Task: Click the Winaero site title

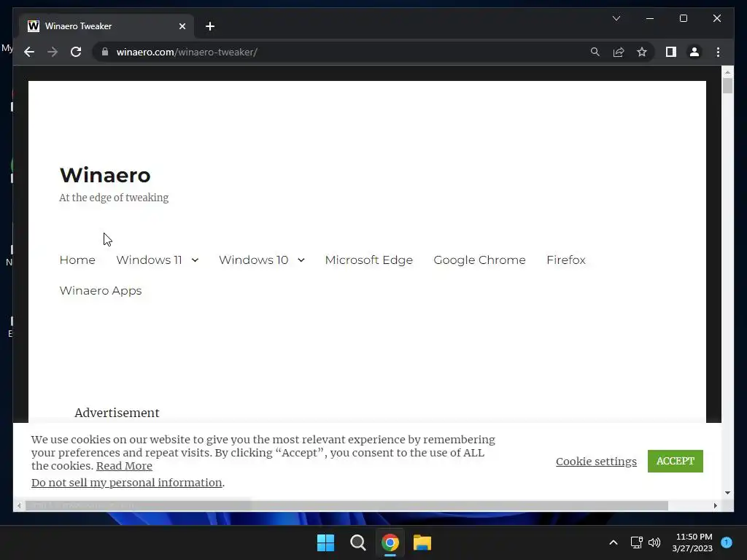Action: 105,175
